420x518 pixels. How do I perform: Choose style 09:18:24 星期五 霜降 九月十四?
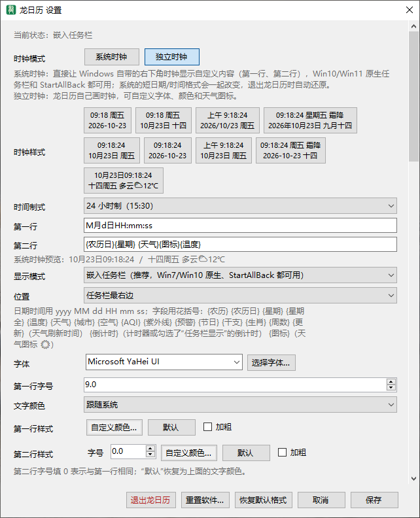click(x=310, y=120)
